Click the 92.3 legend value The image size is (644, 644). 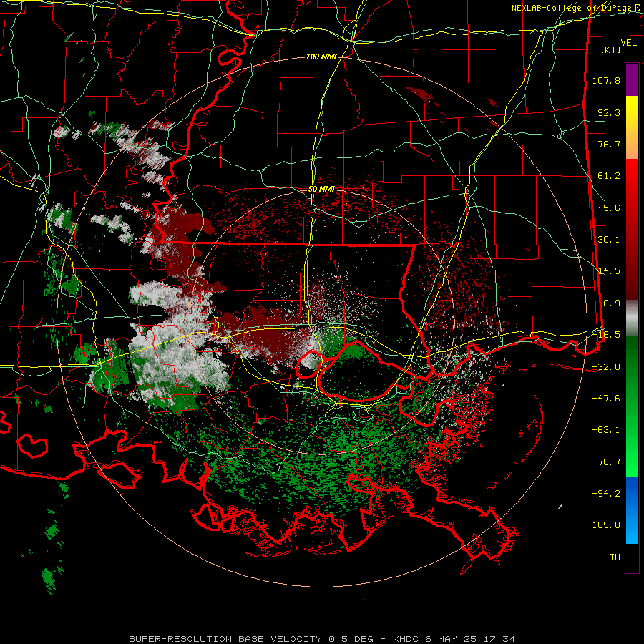click(x=609, y=112)
